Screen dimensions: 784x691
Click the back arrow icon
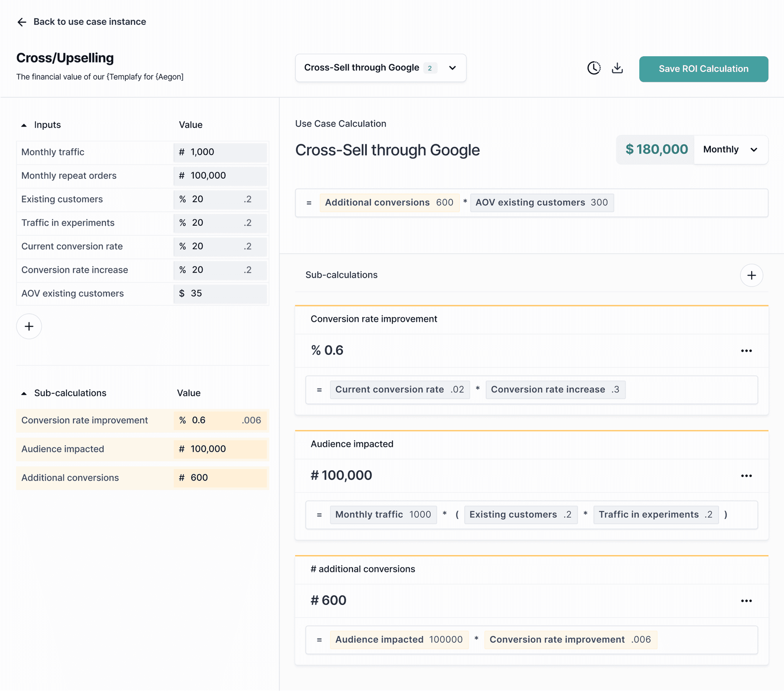coord(22,22)
